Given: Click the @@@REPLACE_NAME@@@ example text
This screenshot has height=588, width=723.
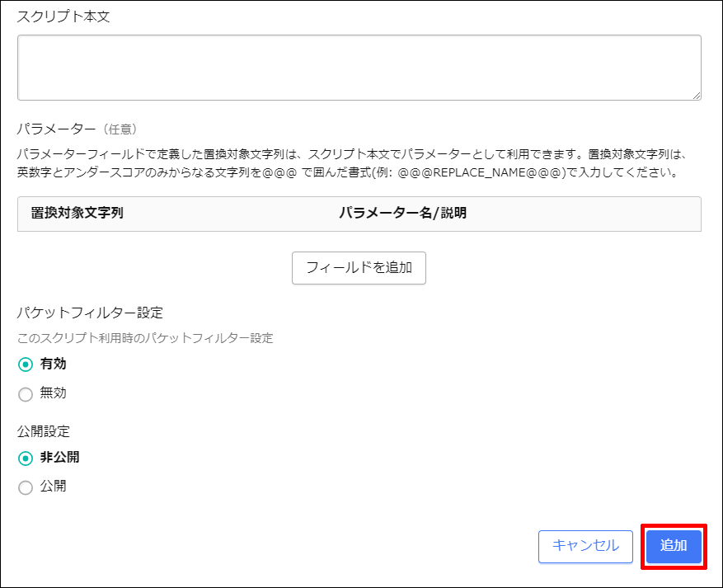Looking at the screenshot, I should tap(480, 173).
